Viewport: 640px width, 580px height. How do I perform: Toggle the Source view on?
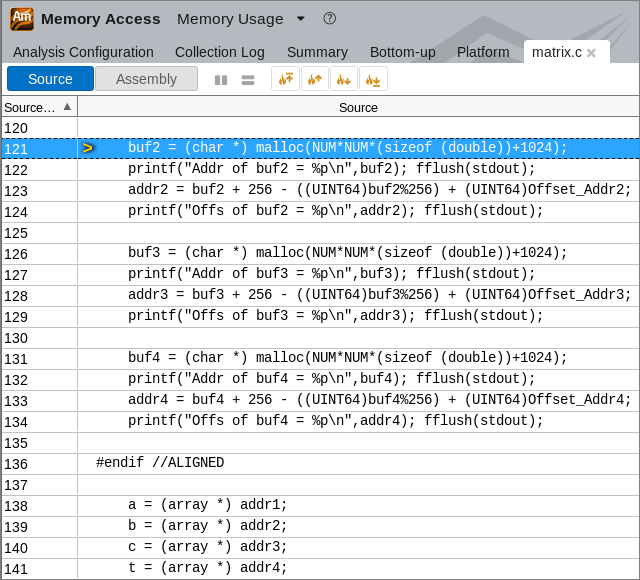[x=50, y=79]
